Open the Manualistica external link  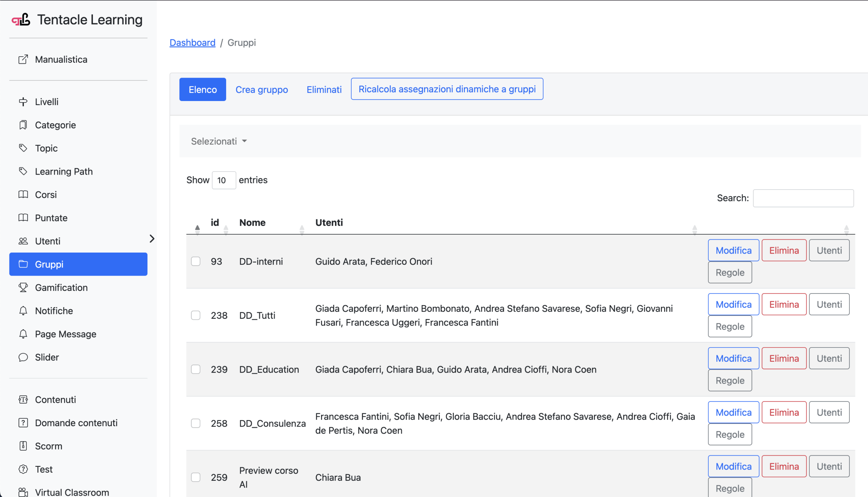click(61, 59)
